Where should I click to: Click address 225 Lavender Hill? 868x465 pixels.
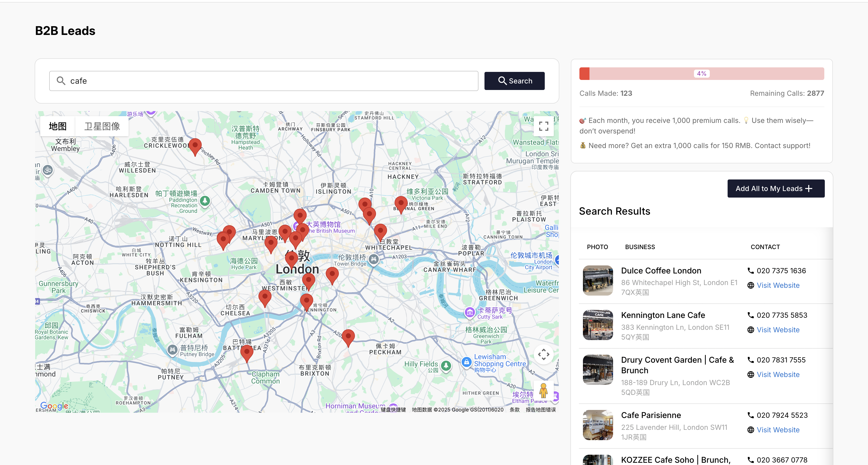[x=674, y=432]
